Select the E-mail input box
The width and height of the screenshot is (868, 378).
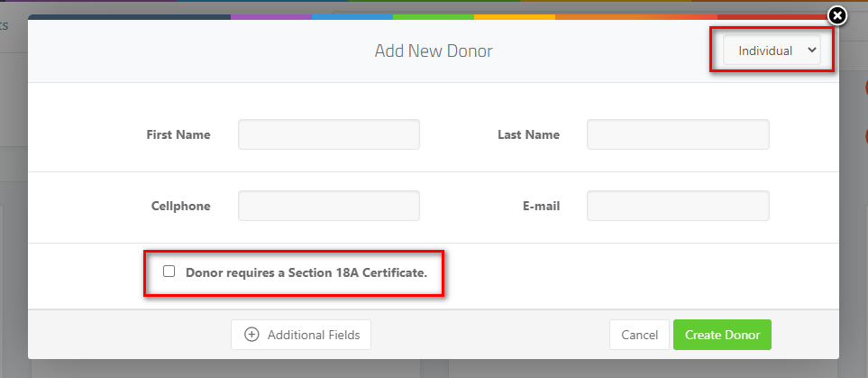pos(678,206)
